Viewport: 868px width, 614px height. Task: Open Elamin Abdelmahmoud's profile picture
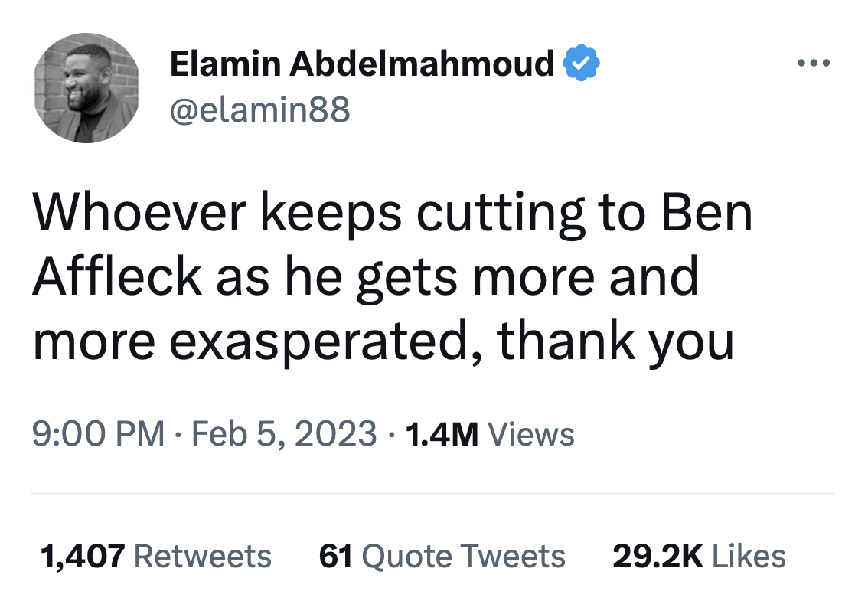click(x=86, y=88)
